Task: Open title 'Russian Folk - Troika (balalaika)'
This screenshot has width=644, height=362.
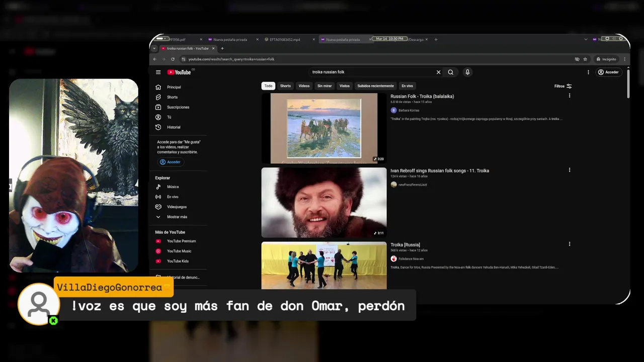Action: 422,96
